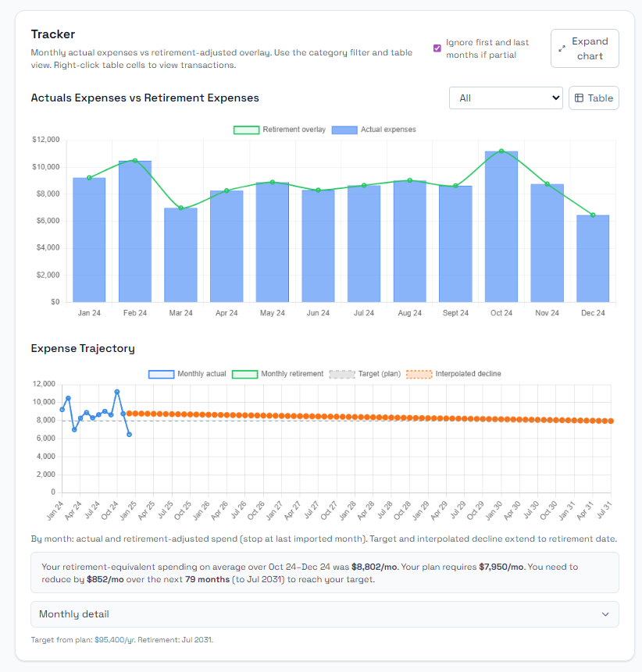Toggle the Target (plan) legend item
This screenshot has width=642, height=672.
point(365,374)
